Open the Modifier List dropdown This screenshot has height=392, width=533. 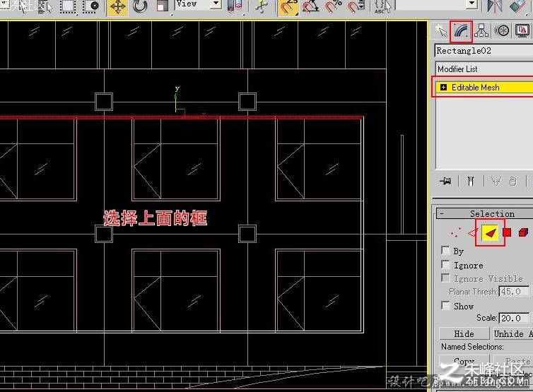point(484,69)
